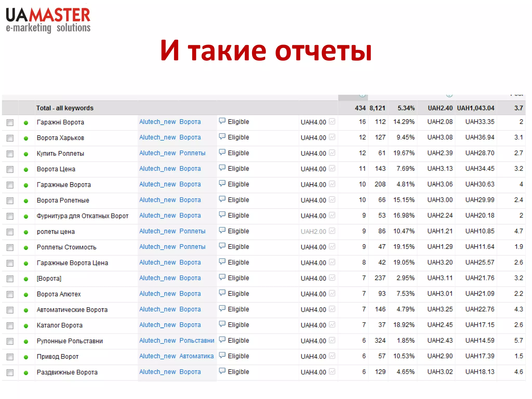Open speech bubble for ролеты цена status

point(222,230)
